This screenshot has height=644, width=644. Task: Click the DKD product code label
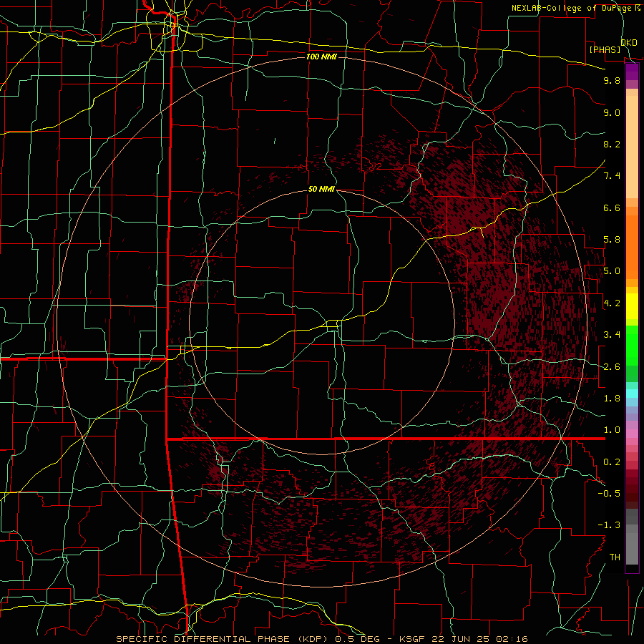point(629,42)
